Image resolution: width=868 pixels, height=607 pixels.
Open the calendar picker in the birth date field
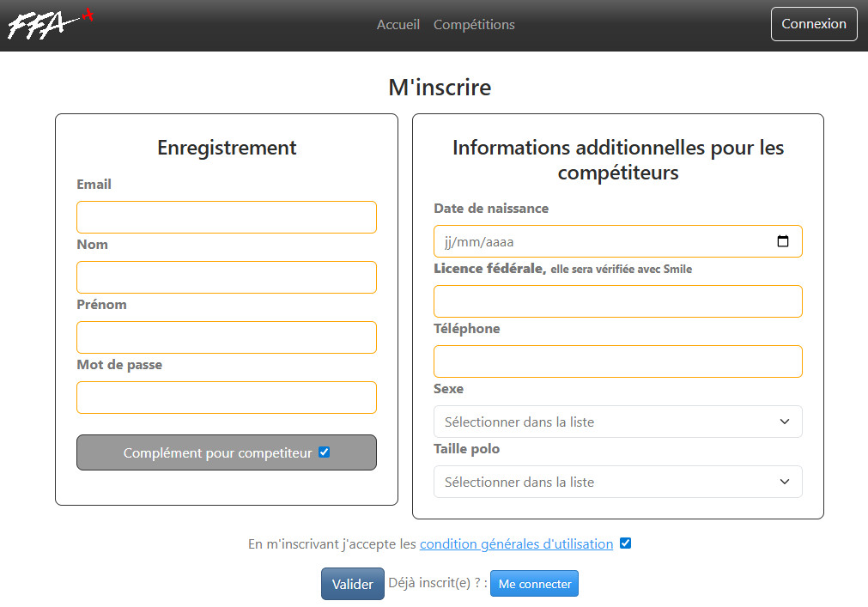point(782,241)
